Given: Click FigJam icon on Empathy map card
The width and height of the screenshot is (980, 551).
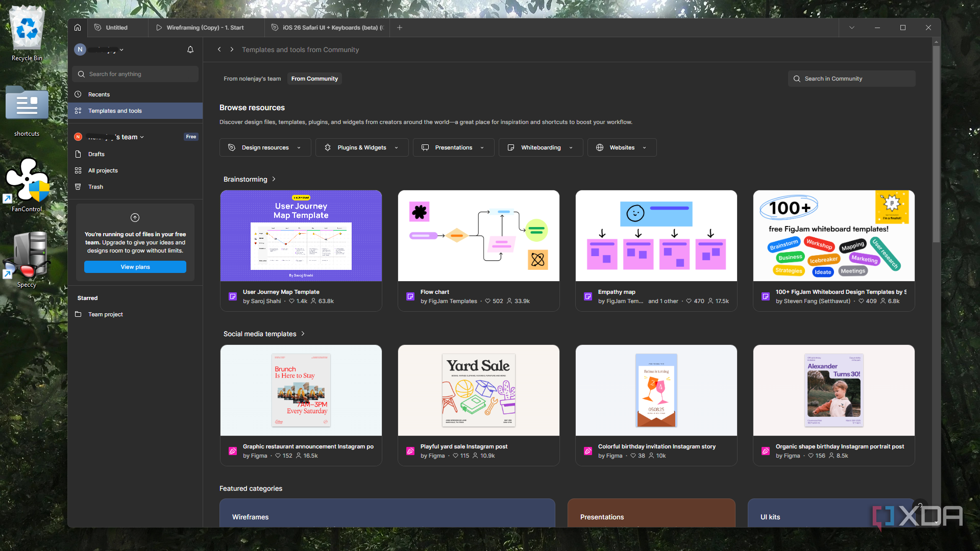Looking at the screenshot, I should [588, 296].
